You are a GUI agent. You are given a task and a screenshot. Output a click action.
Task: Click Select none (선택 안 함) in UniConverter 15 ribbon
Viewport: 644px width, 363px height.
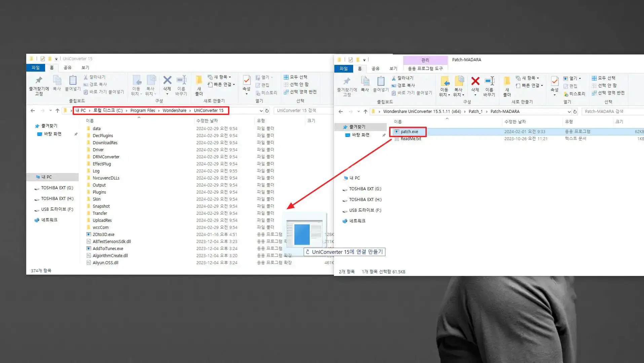(296, 84)
